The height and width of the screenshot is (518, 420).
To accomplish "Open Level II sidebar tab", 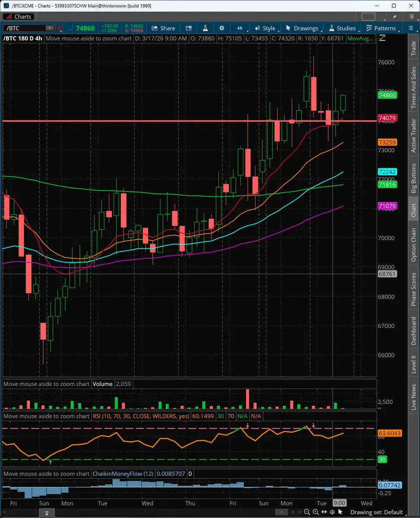I will click(413, 364).
